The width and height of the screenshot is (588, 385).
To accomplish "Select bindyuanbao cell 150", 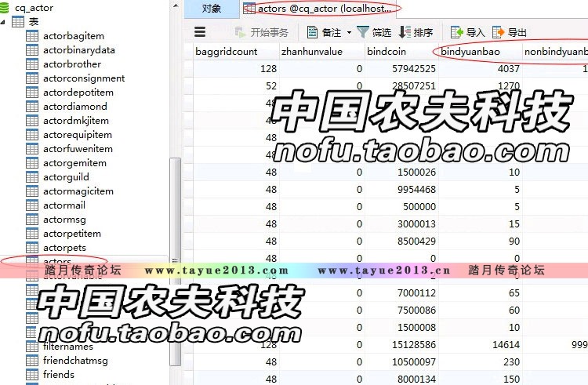I will 481,379.
